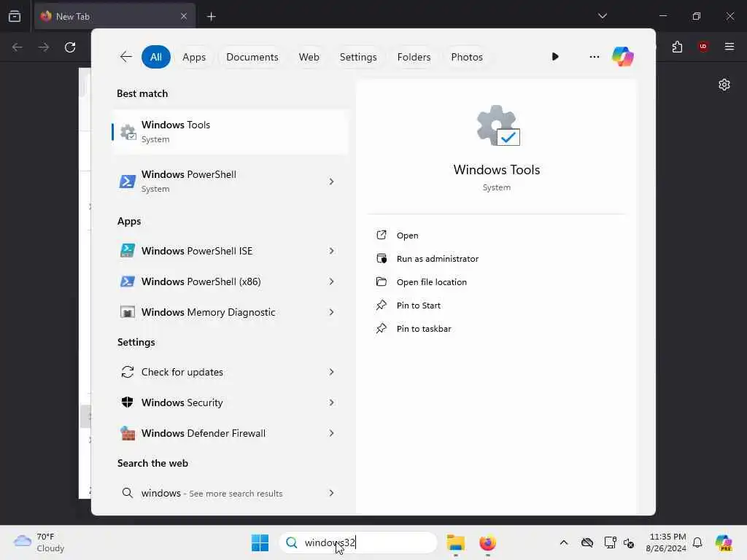747x560 pixels.
Task: Open Windows Tools best match result
Action: click(x=230, y=132)
